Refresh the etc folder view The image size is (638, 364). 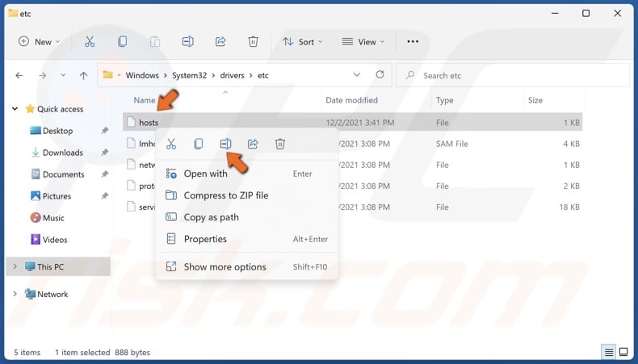click(x=380, y=75)
